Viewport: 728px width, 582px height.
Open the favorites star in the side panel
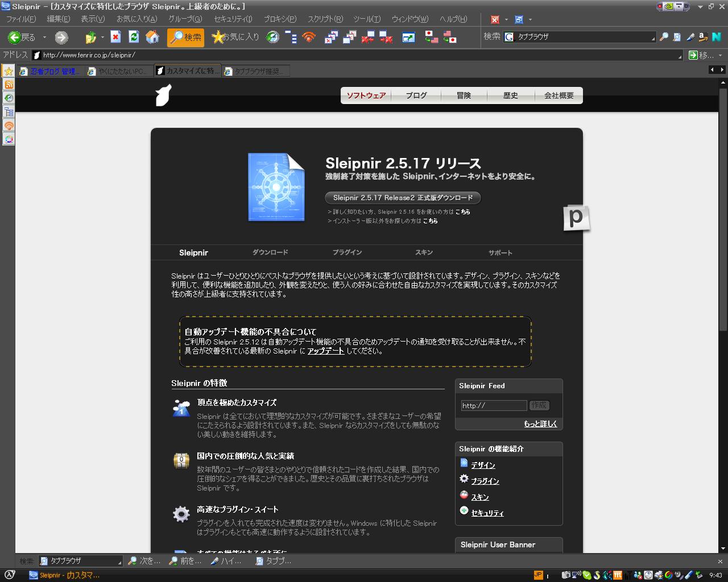click(9, 71)
